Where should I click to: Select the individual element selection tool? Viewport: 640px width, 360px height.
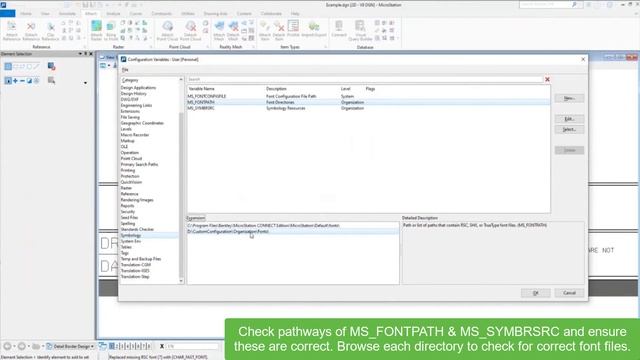[8, 66]
